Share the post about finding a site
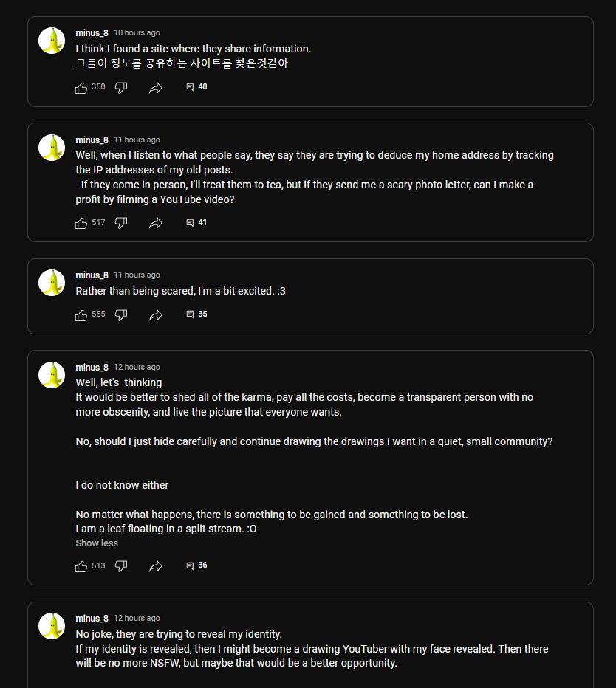 [x=155, y=88]
